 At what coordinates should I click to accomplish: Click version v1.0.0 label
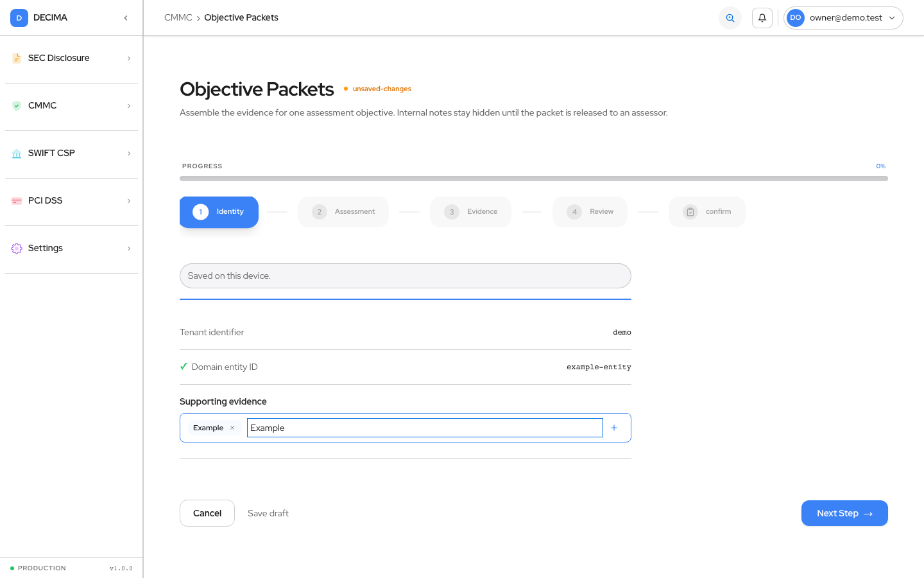(x=121, y=568)
